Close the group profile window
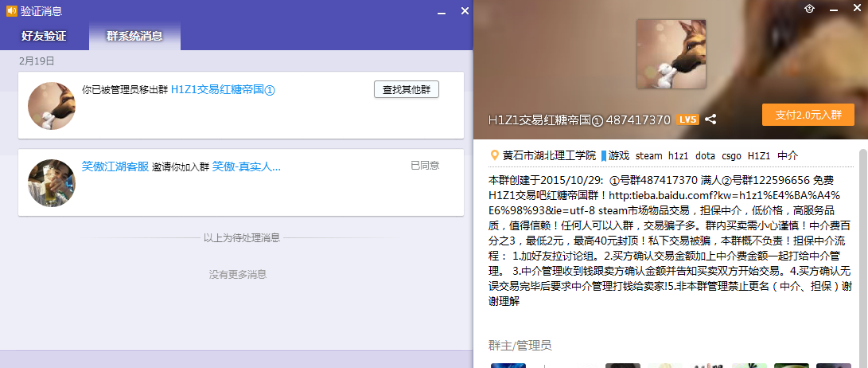 pos(856,9)
